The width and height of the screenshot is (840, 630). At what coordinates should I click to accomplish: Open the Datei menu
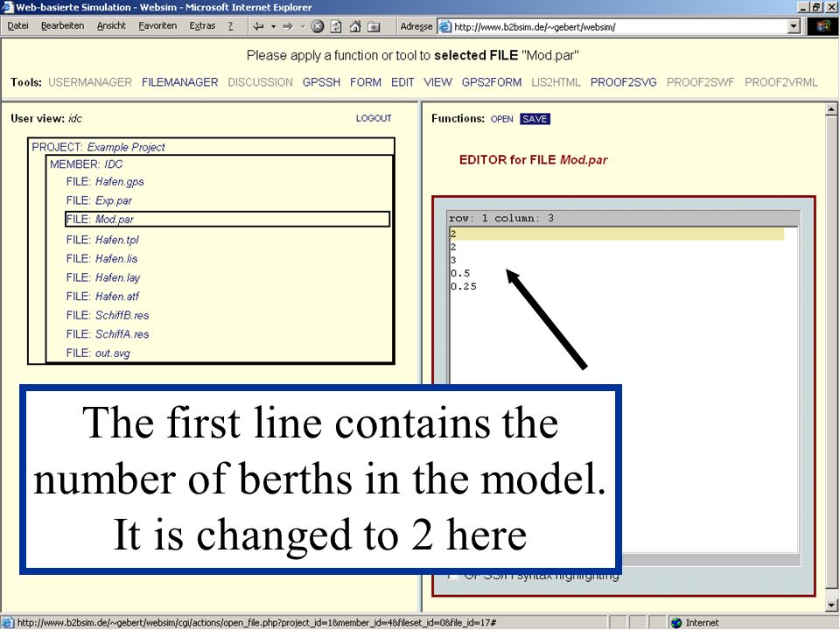coord(17,25)
